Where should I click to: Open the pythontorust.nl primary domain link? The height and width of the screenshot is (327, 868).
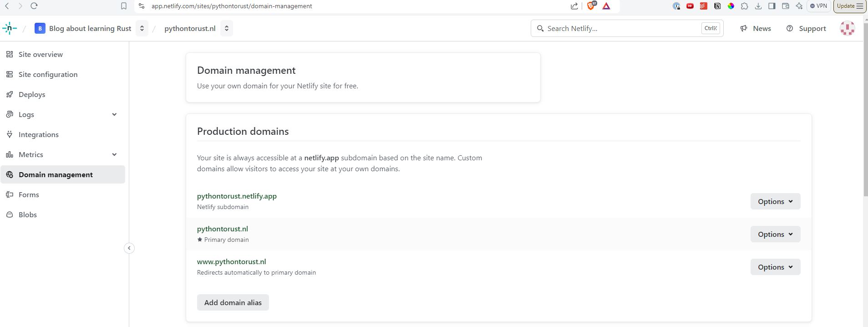tap(223, 229)
